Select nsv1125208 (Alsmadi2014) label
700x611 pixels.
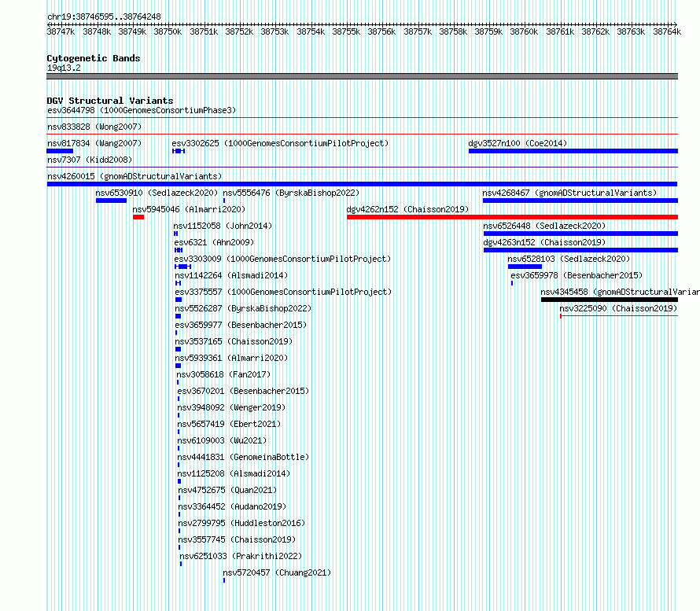coord(234,473)
